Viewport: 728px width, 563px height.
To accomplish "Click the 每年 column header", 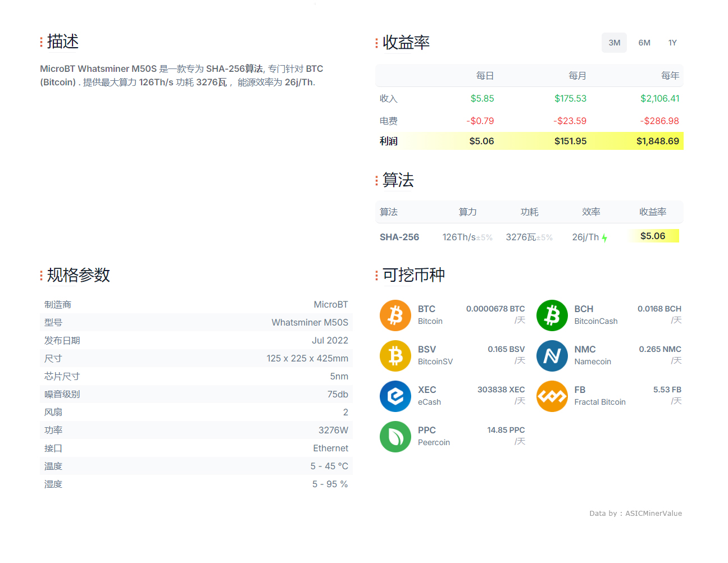I will [x=670, y=75].
